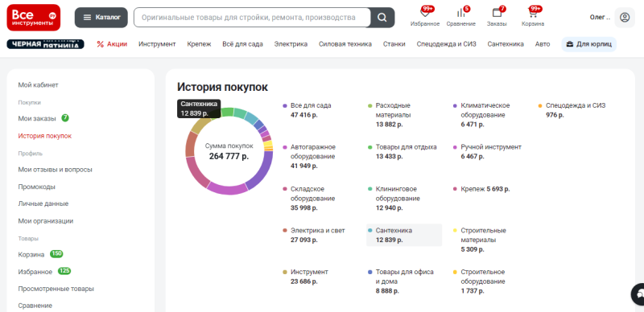
Task: Open the Станки category menu
Action: point(394,44)
